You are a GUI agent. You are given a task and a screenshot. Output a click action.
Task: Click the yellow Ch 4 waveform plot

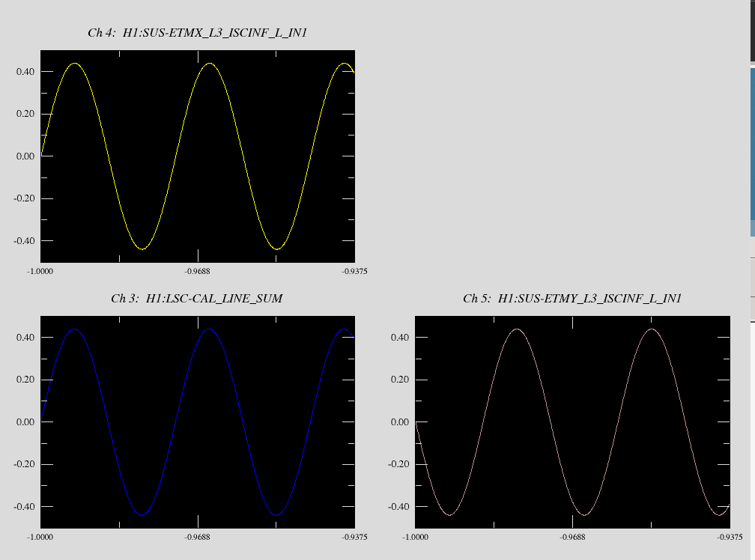(198, 156)
